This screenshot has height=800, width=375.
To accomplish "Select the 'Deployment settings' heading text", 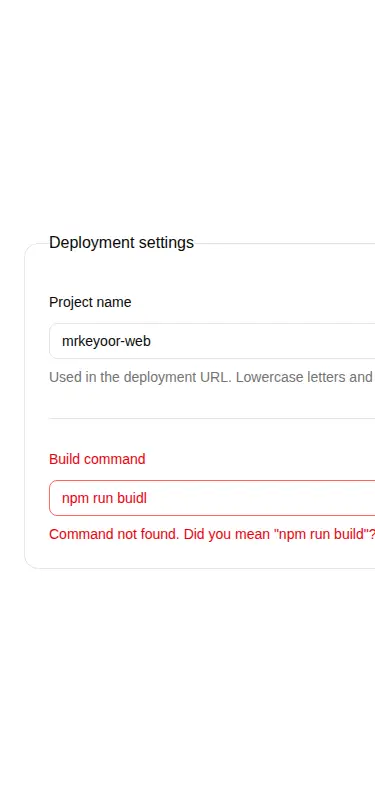I will (x=121, y=242).
